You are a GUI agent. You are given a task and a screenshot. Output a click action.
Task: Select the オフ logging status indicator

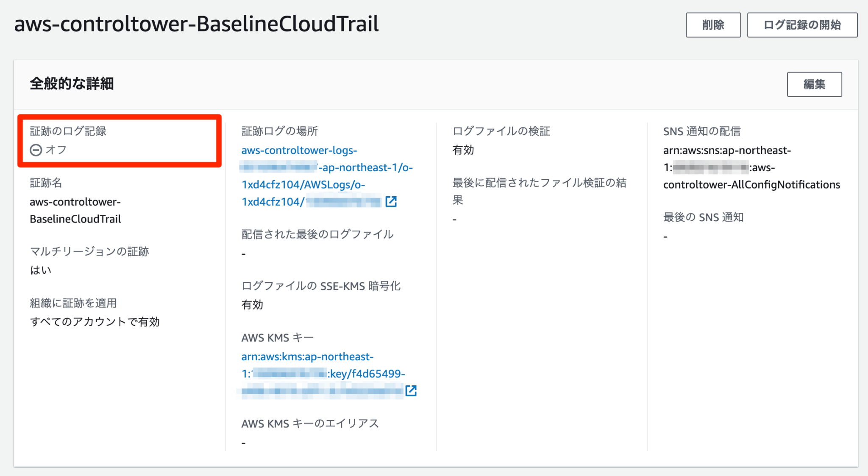[x=55, y=150]
